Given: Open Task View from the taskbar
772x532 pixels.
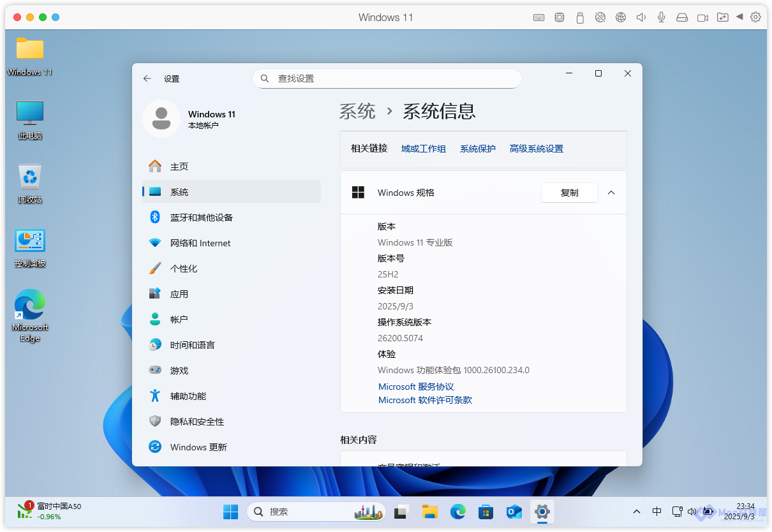Looking at the screenshot, I should [401, 512].
